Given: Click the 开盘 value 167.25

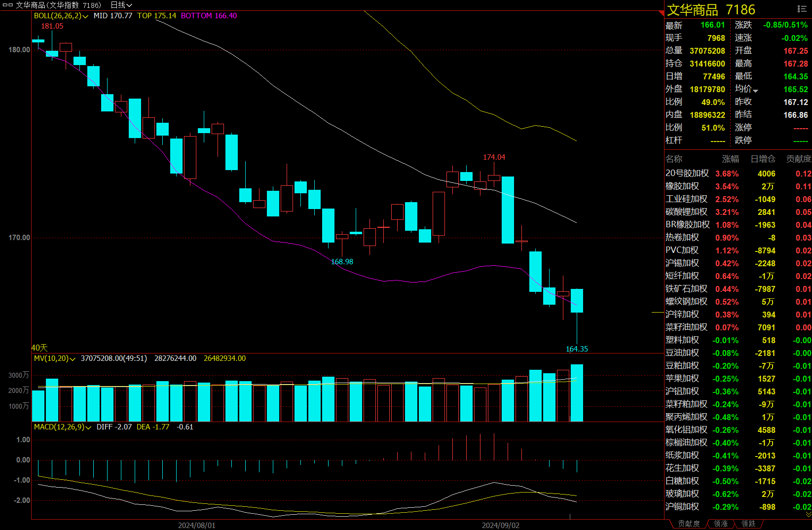Looking at the screenshot, I should tap(796, 51).
